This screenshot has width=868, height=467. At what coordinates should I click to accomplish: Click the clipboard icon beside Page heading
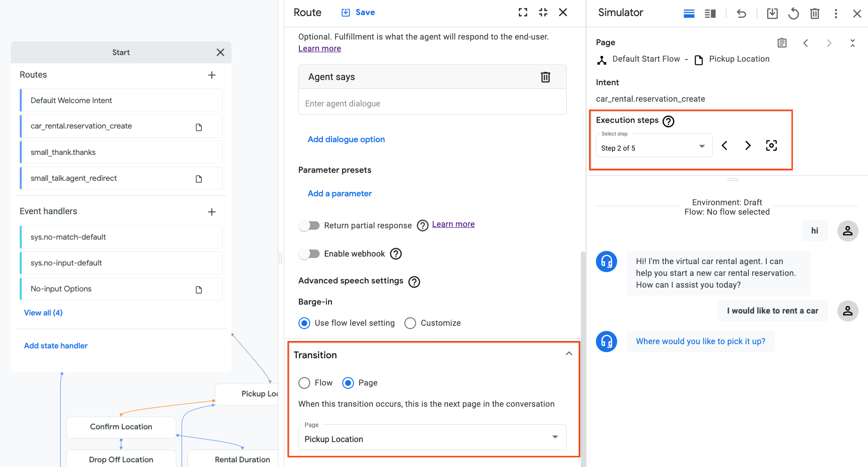(782, 43)
